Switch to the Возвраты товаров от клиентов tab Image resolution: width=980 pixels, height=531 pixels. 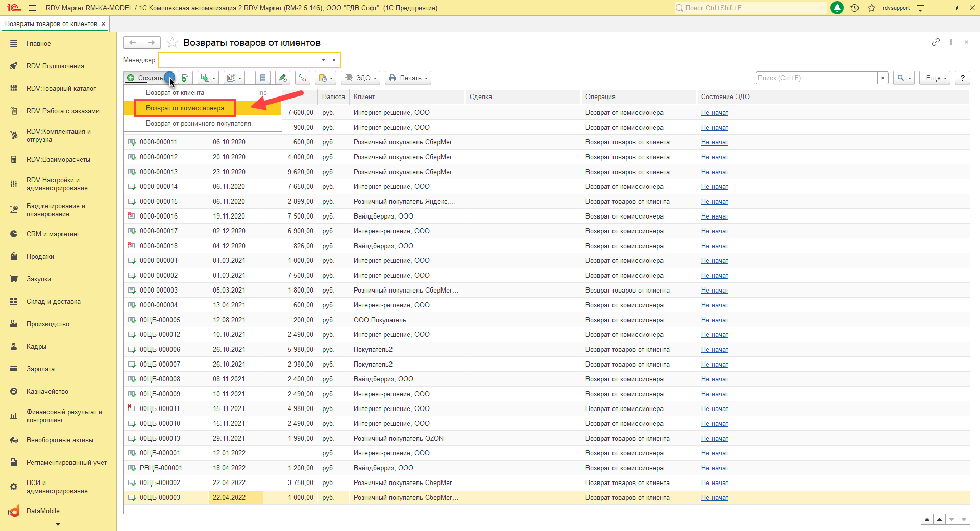pyautogui.click(x=51, y=24)
